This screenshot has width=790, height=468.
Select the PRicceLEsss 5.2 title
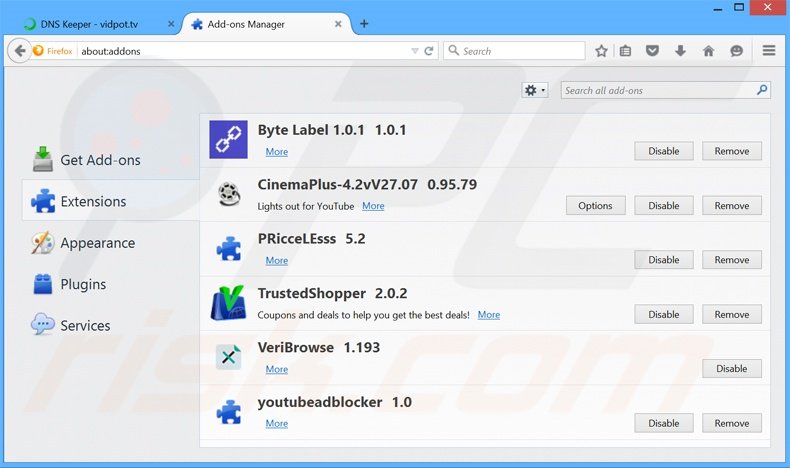click(x=311, y=239)
